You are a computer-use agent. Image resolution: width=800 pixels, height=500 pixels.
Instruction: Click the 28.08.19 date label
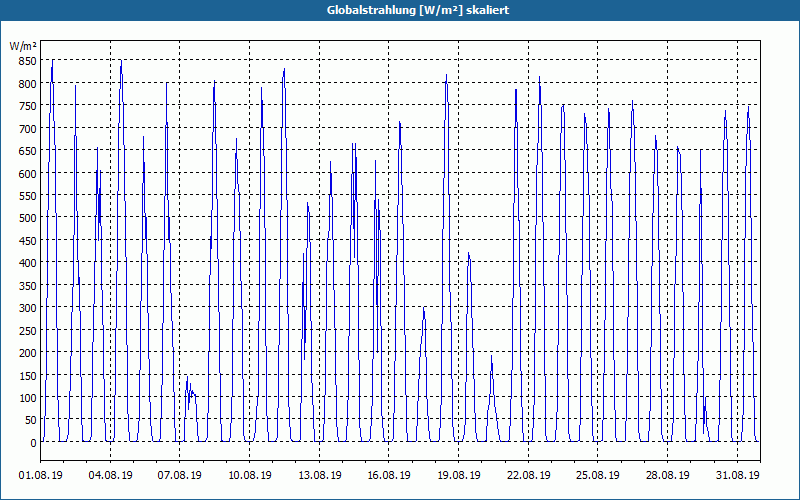coord(667,475)
